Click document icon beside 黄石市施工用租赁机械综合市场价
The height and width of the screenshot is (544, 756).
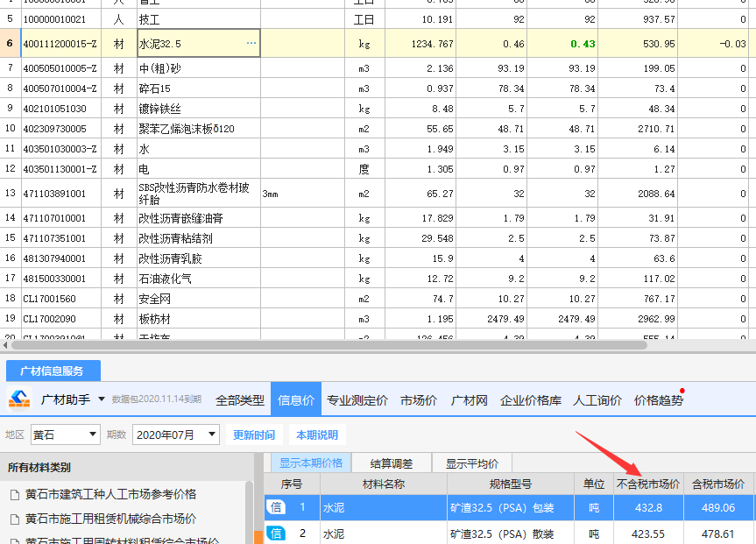pos(15,519)
